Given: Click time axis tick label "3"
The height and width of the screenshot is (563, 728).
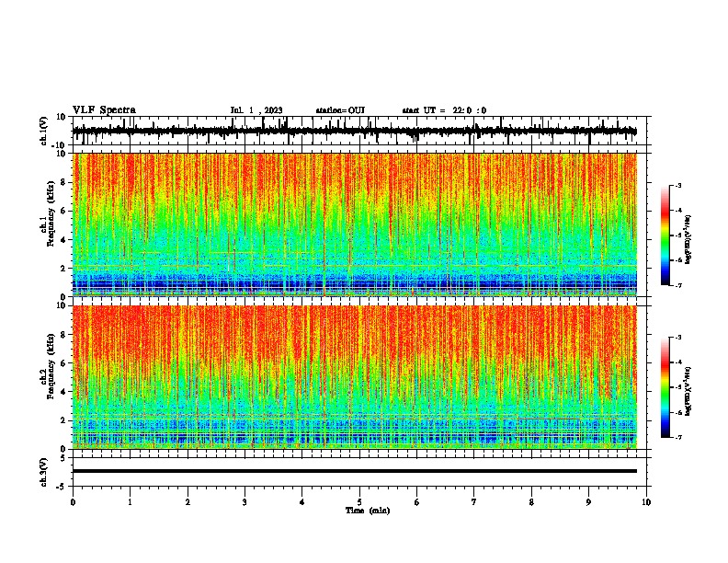Looking at the screenshot, I should click(x=245, y=502).
